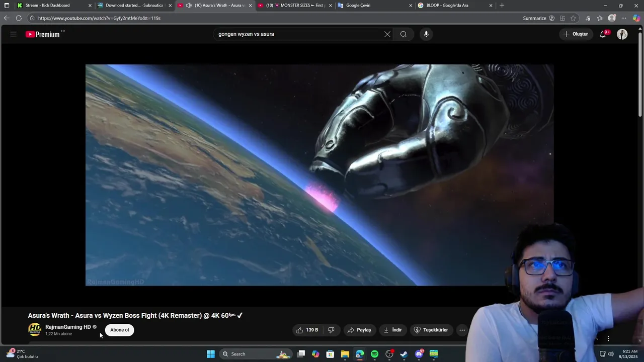This screenshot has width=644, height=362.
Task: Open the Edge profile icon
Action: [612, 18]
